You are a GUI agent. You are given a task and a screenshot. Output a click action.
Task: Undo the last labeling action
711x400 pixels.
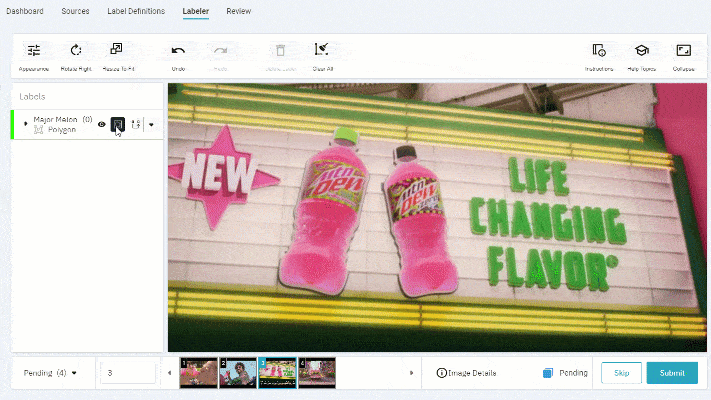click(178, 51)
